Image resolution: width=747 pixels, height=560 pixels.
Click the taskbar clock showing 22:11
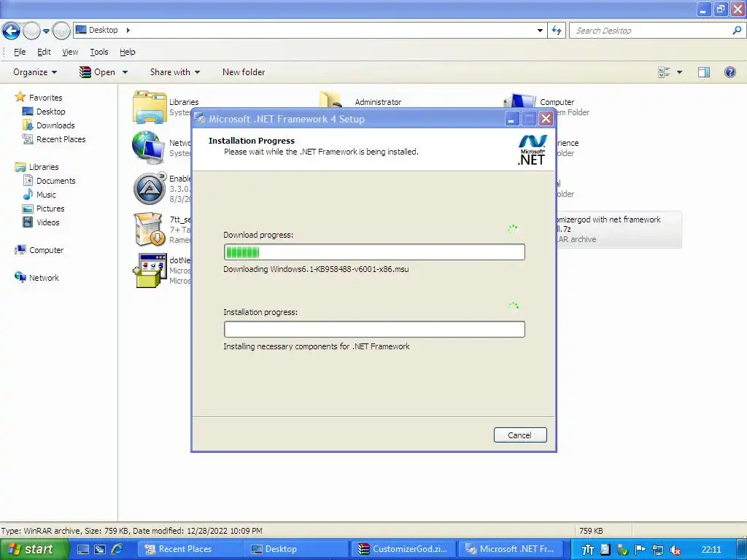[x=711, y=550]
